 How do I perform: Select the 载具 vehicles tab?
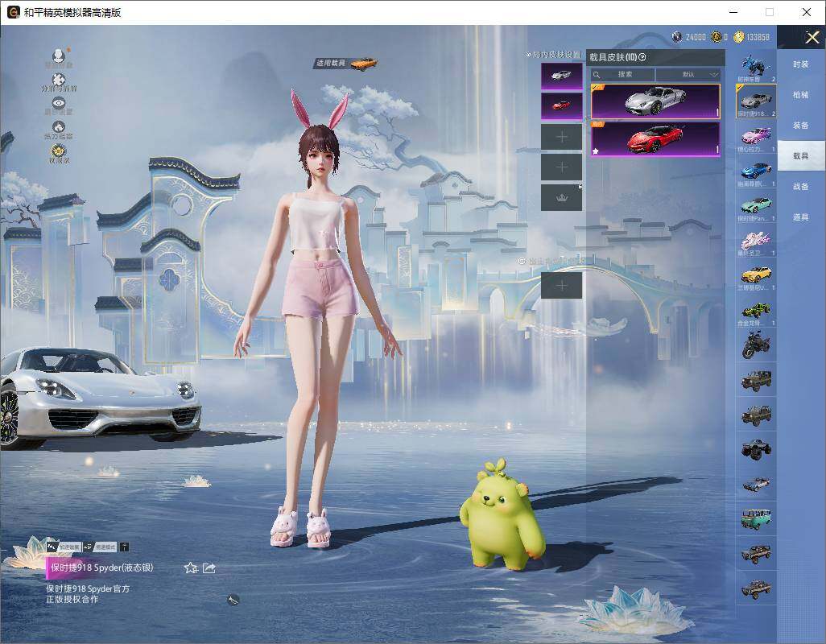pos(801,156)
